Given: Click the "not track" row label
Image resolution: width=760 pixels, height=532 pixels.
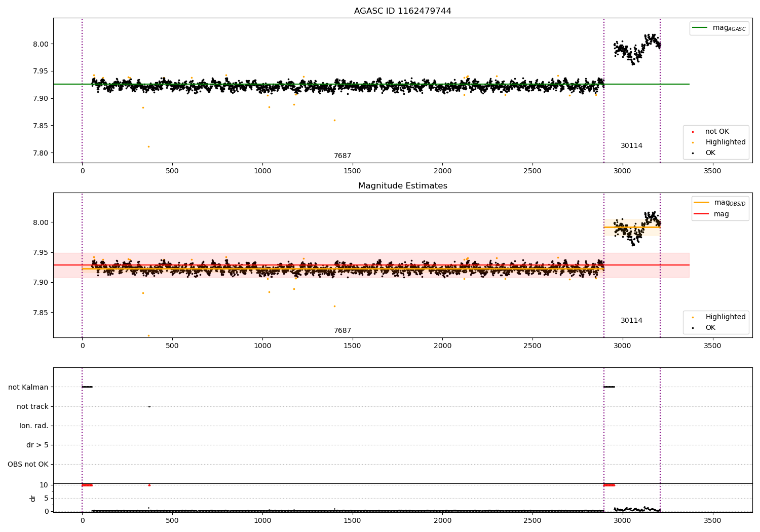Looking at the screenshot, I should pos(32,406).
